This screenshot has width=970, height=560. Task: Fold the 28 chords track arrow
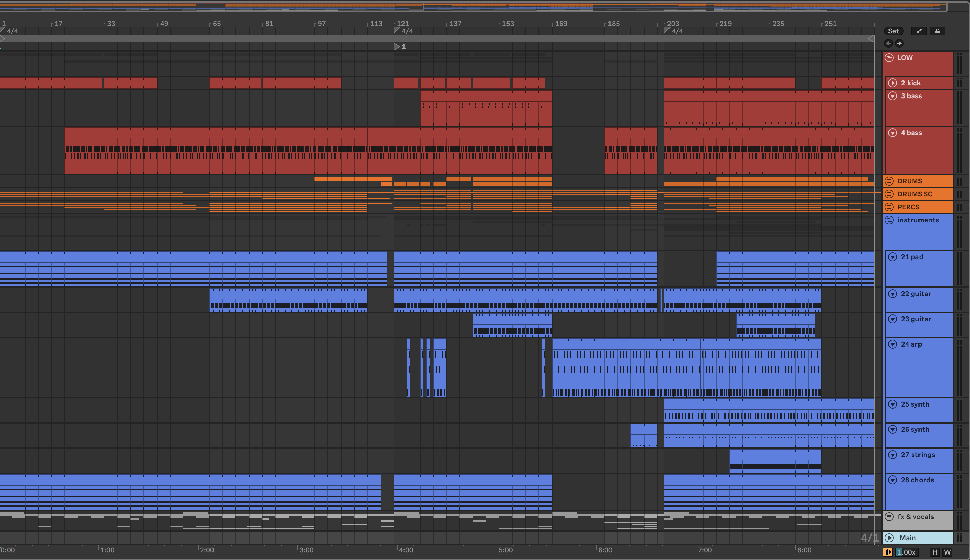point(893,480)
